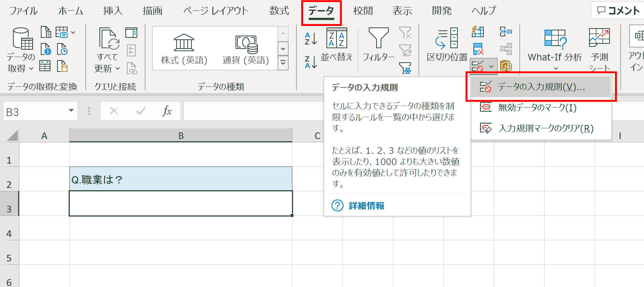The height and width of the screenshot is (287, 644).
Task: Toggle the フィルター funnel button
Action: tap(378, 44)
